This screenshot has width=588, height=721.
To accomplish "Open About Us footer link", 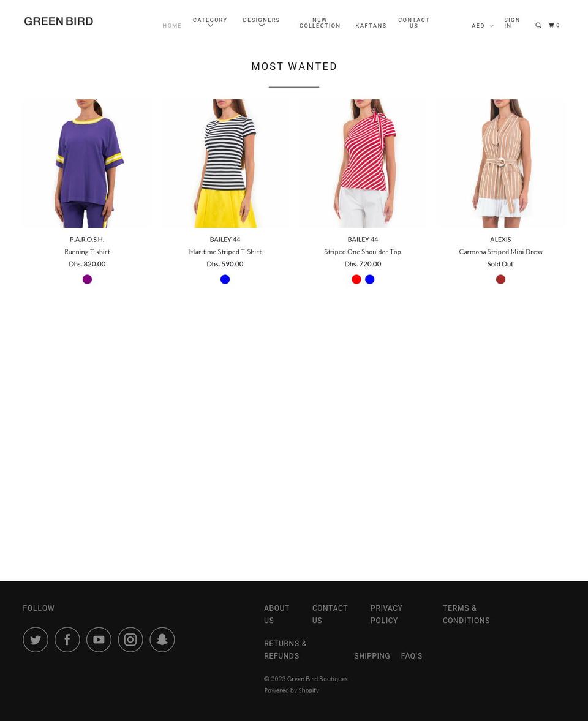I will (277, 614).
